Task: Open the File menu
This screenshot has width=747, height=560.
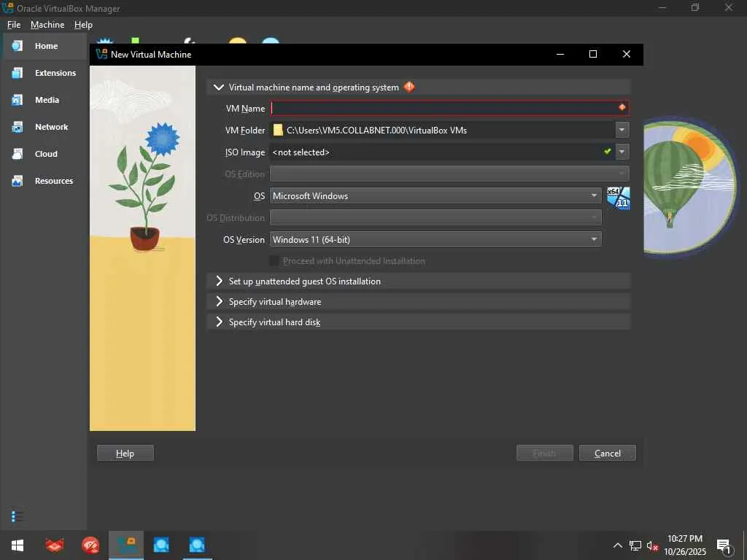Action: pyautogui.click(x=14, y=25)
